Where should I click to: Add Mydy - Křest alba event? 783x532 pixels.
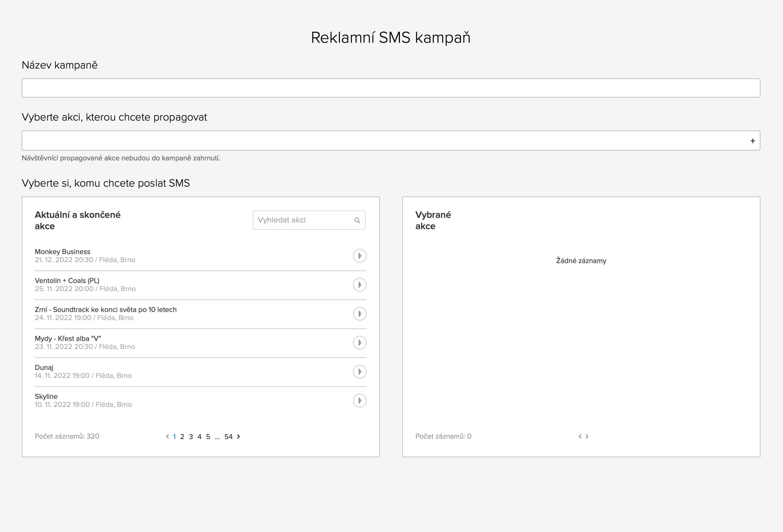360,343
